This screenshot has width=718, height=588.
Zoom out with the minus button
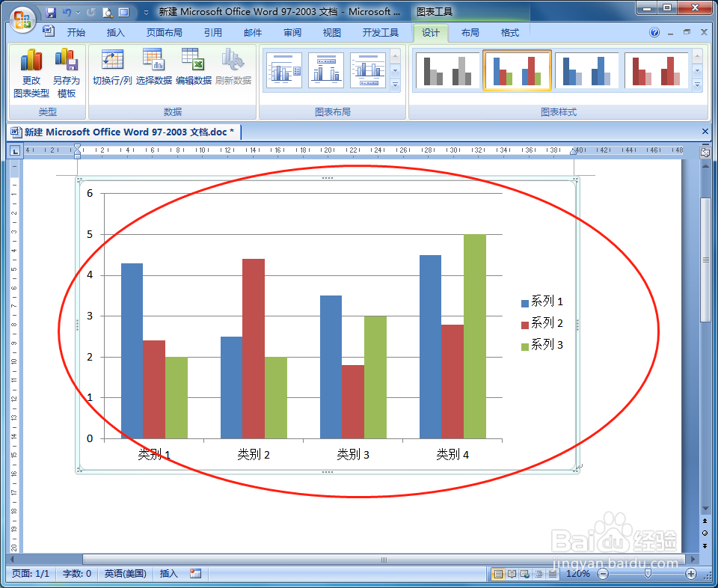click(x=603, y=573)
